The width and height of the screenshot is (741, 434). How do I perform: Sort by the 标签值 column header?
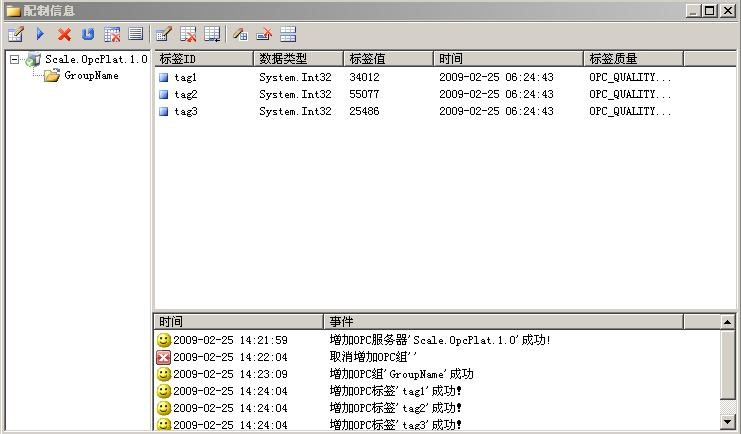point(388,59)
